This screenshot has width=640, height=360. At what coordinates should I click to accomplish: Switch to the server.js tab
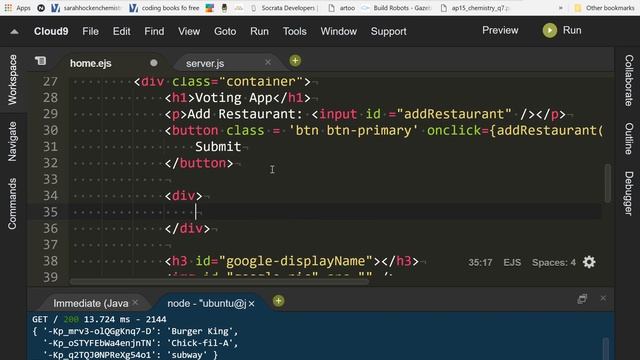coord(205,64)
